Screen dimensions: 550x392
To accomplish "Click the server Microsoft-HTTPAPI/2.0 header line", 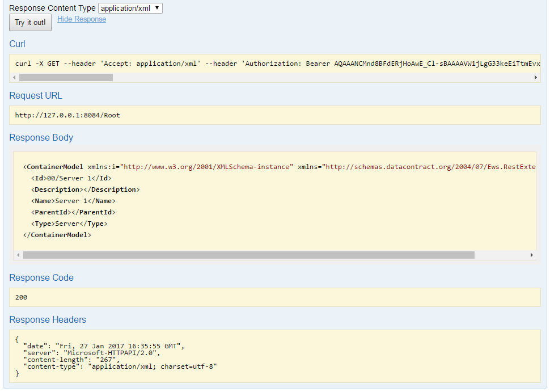I will pos(91,353).
